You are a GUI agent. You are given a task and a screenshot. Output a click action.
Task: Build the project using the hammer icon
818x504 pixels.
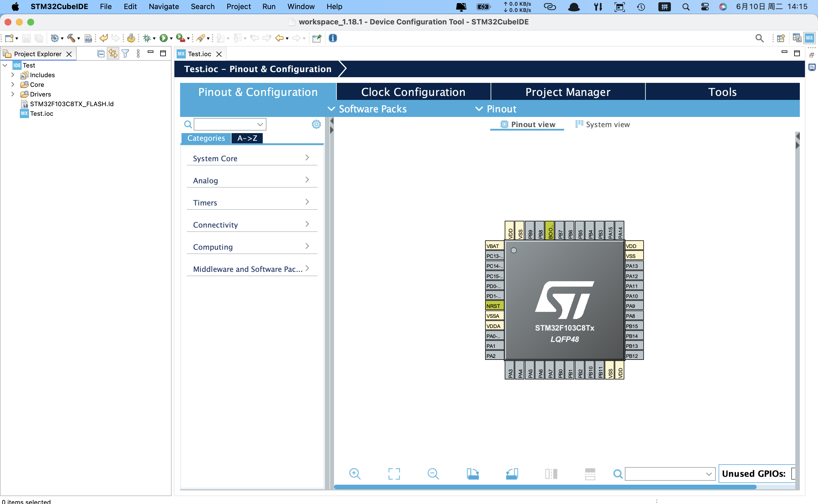point(71,38)
